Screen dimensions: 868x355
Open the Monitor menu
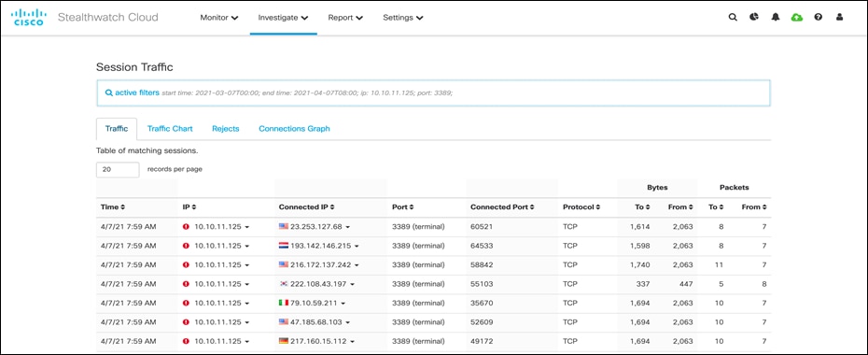219,18
